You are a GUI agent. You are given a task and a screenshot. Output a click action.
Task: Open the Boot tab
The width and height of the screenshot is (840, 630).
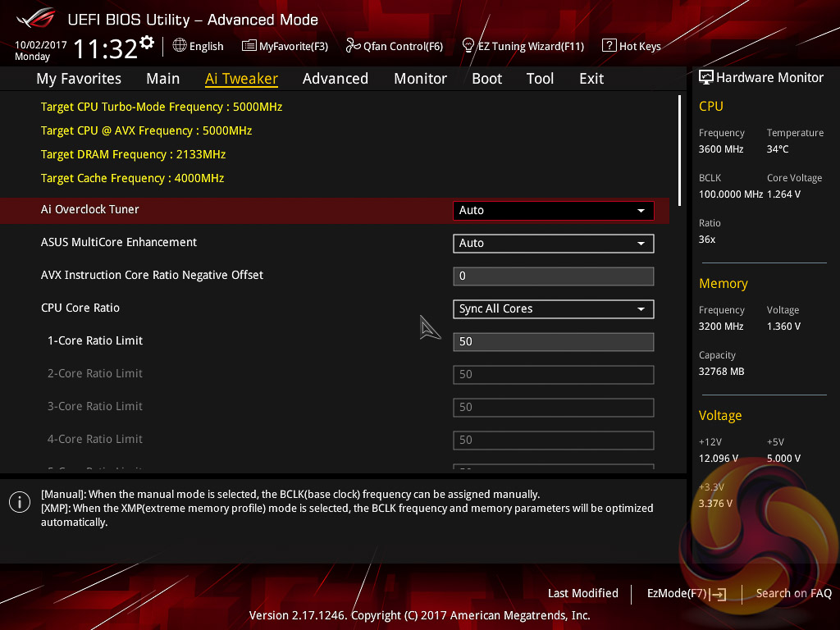486,79
